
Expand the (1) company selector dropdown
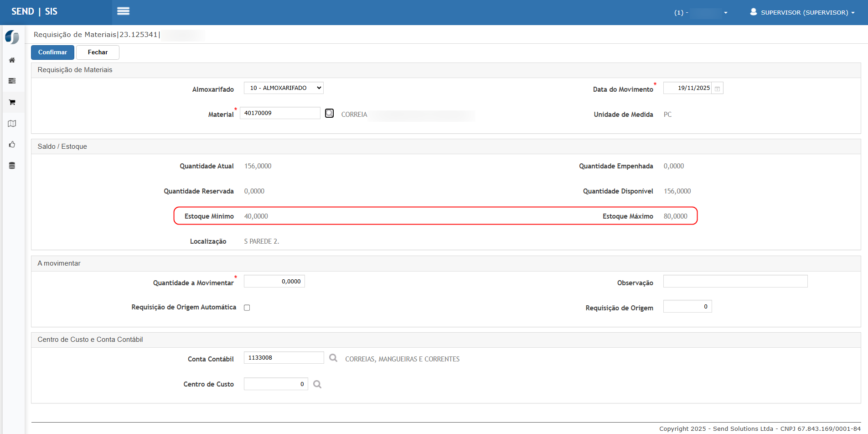click(x=701, y=13)
